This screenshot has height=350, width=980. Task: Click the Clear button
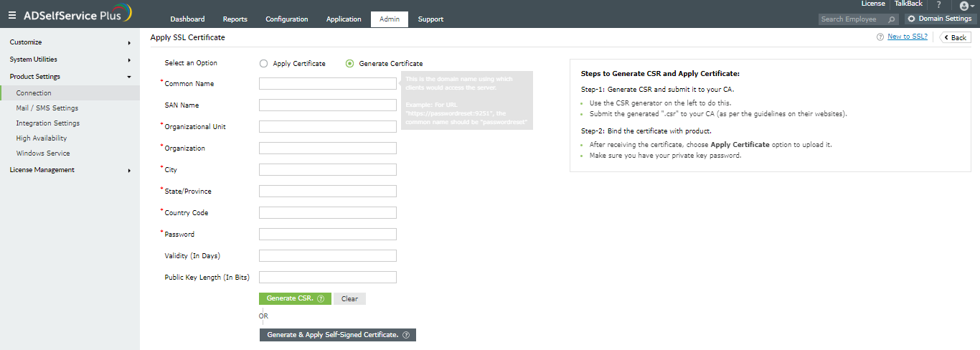pyautogui.click(x=349, y=299)
